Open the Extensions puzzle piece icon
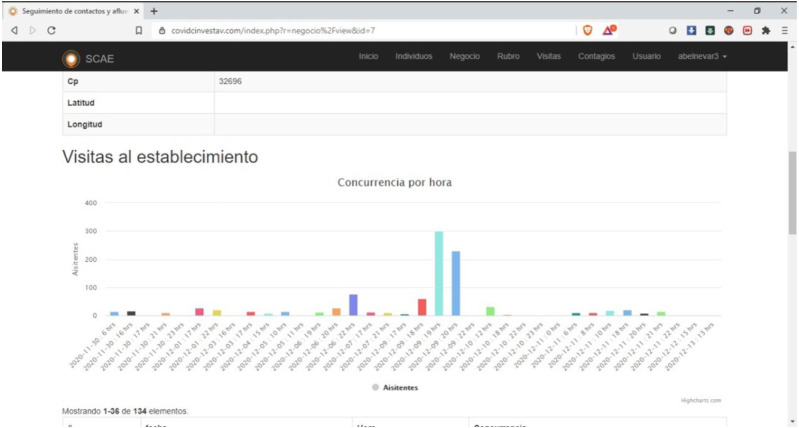799x428 pixels. coord(765,31)
